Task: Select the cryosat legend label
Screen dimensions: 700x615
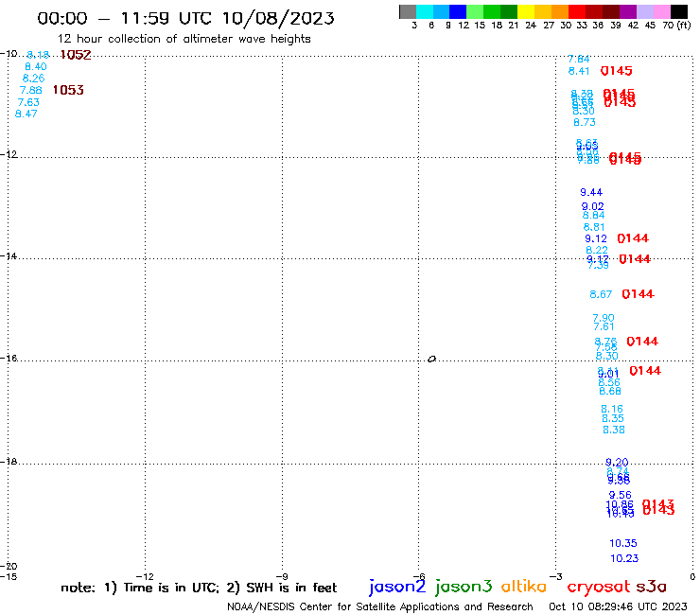Action: (598, 588)
